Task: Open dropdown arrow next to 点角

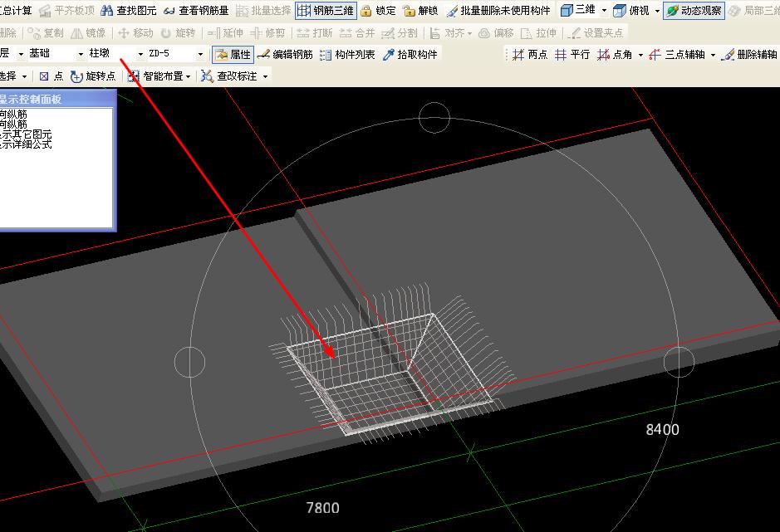Action: pos(640,55)
